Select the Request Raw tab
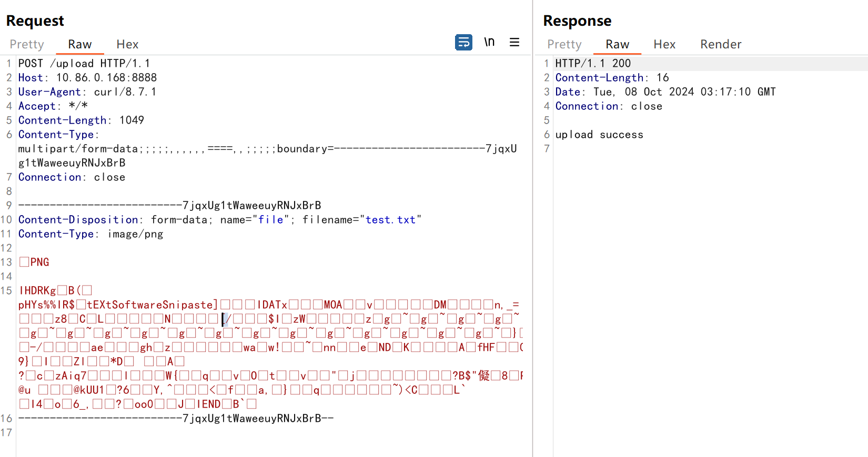868x457 pixels. [x=80, y=45]
